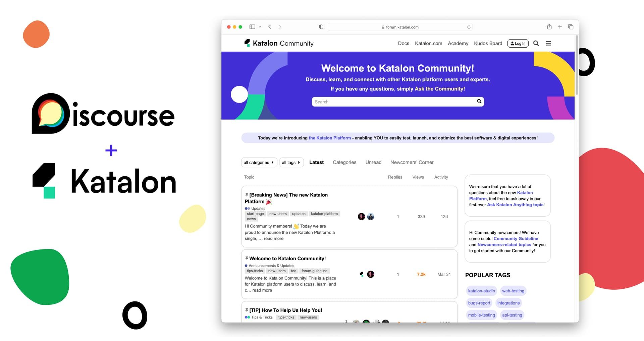Viewport: 644px width, 341px height.
Task: Switch to the Unread tab
Action: (373, 162)
